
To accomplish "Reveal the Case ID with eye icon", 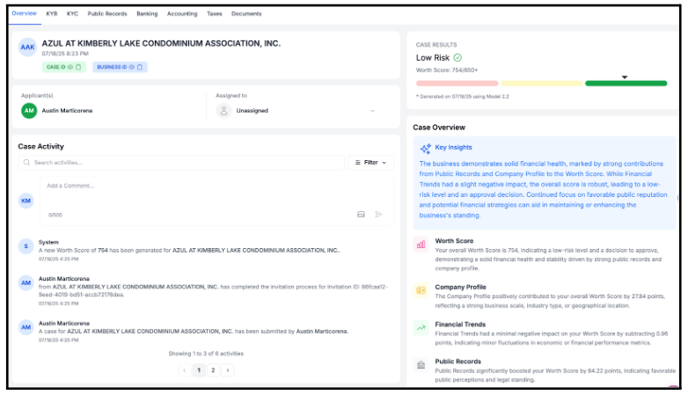I will click(x=70, y=67).
